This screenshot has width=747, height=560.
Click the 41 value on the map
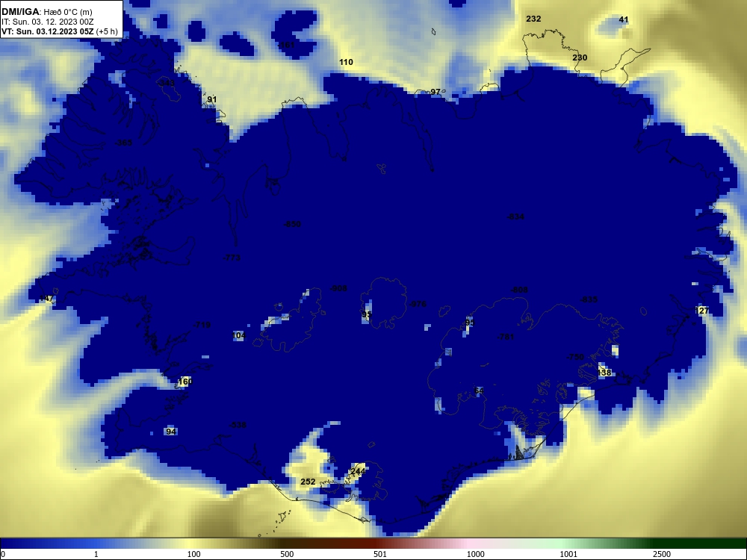pos(623,20)
